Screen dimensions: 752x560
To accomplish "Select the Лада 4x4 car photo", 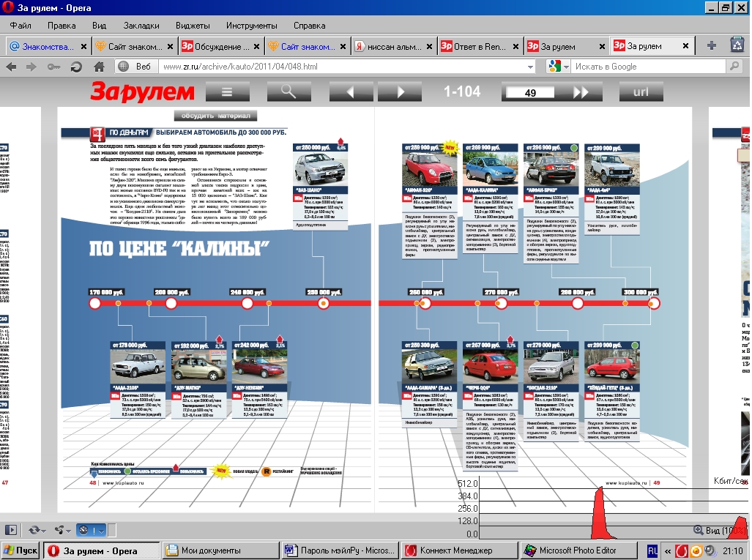I will pyautogui.click(x=612, y=169).
